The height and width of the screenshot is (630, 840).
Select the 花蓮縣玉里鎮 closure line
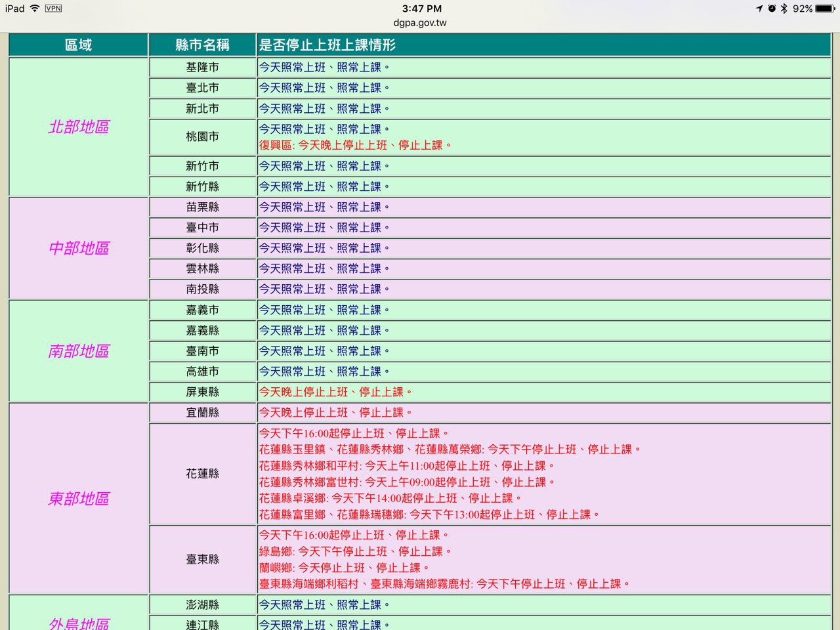click(x=450, y=450)
